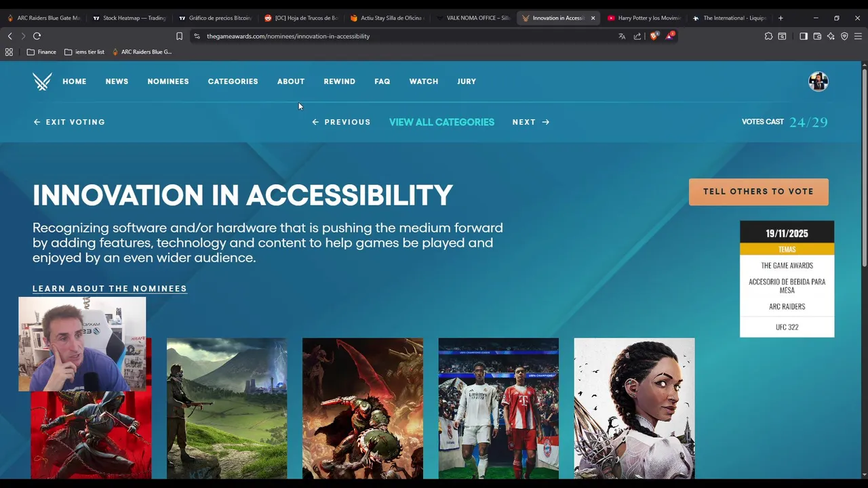Open NOMINEES in site navigation
The image size is (868, 488).
168,81
